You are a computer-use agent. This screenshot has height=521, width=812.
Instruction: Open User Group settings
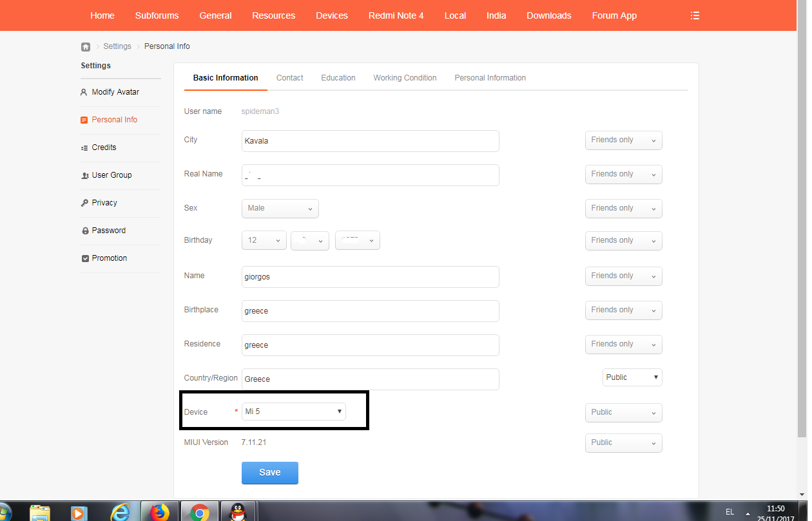(111, 175)
